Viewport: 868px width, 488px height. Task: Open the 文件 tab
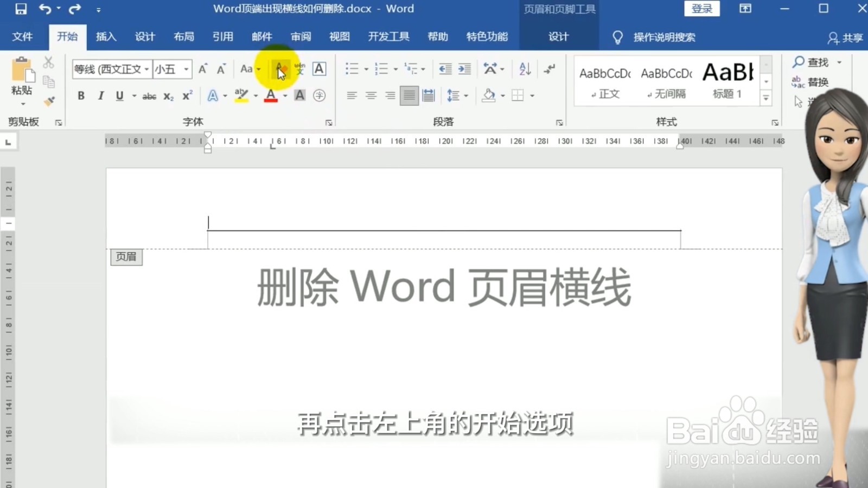[x=22, y=37]
